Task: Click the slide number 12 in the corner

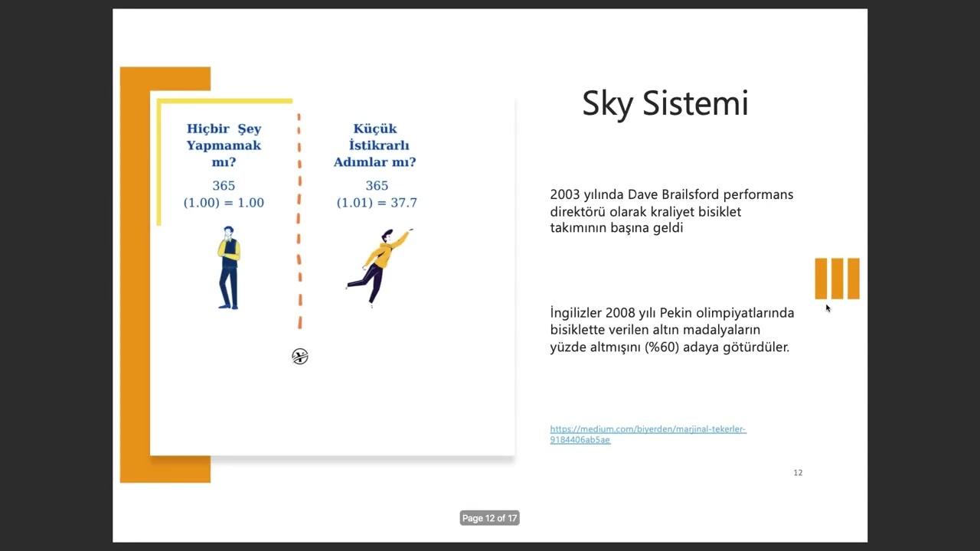Action: 798,473
